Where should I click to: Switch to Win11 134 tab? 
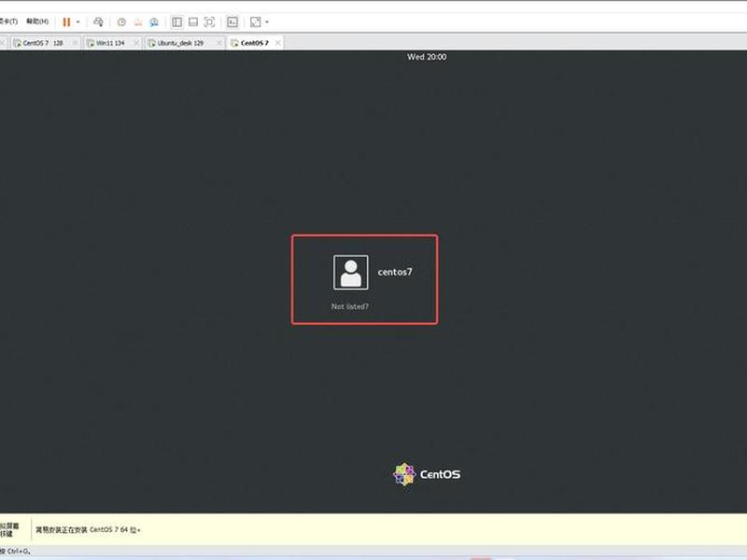click(110, 43)
